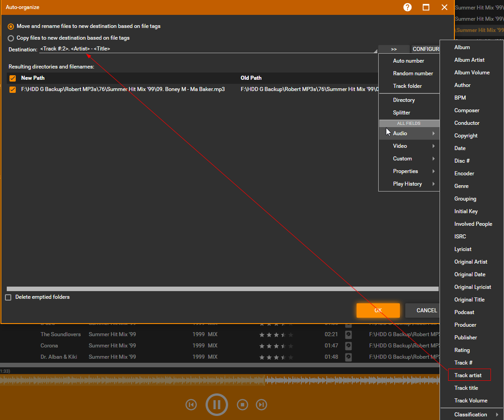Click the CANCEL button

(426, 310)
